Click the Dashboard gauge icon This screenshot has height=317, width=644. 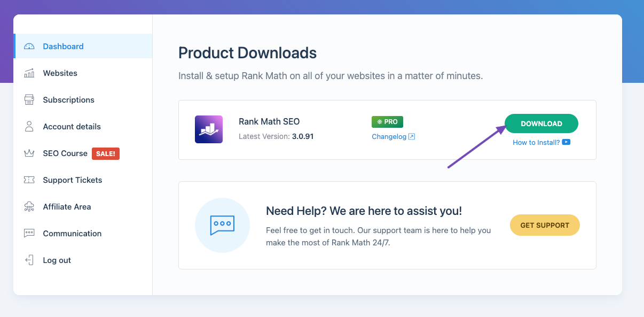[x=29, y=47]
